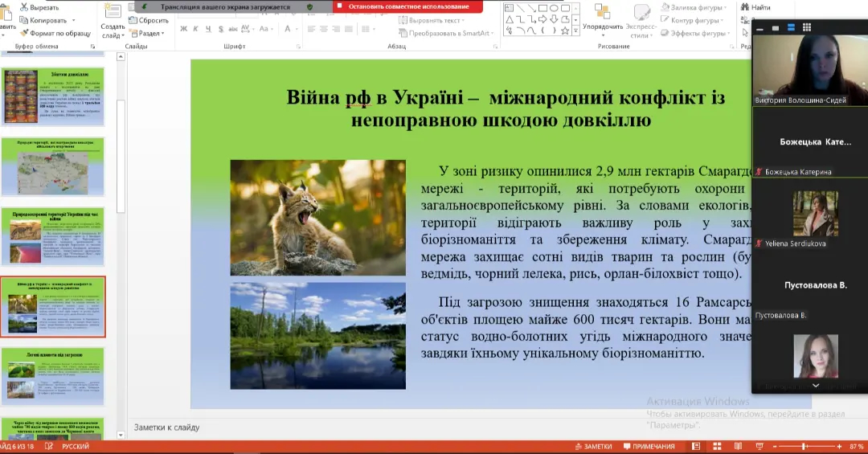Image resolution: width=868 pixels, height=454 pixels.
Task: Click the Cut (Вырезать) scissors icon
Action: tap(23, 7)
